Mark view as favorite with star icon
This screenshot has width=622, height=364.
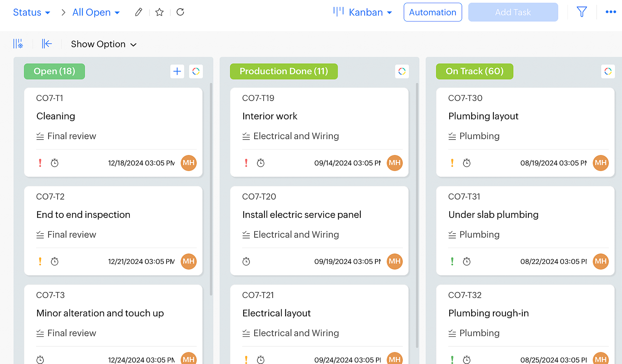(x=159, y=12)
